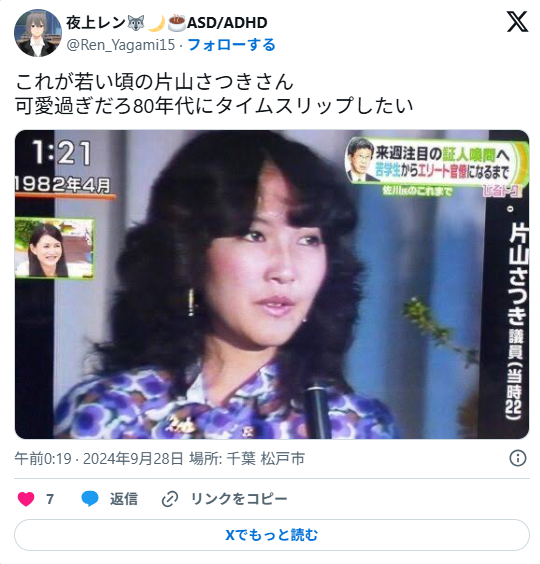
Task: Click the Xでもっと読む button
Action: [x=272, y=535]
